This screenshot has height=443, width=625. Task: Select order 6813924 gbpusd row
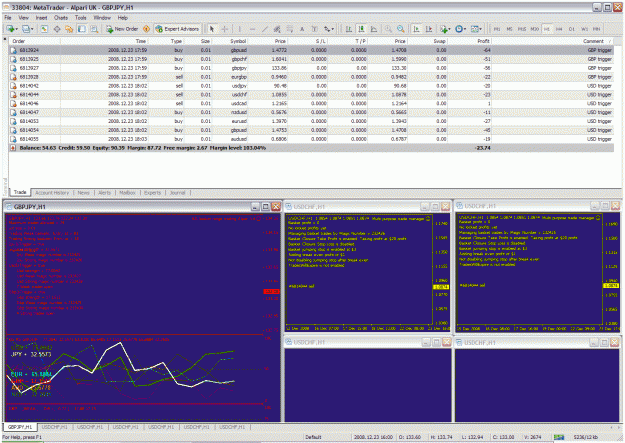tap(311, 50)
